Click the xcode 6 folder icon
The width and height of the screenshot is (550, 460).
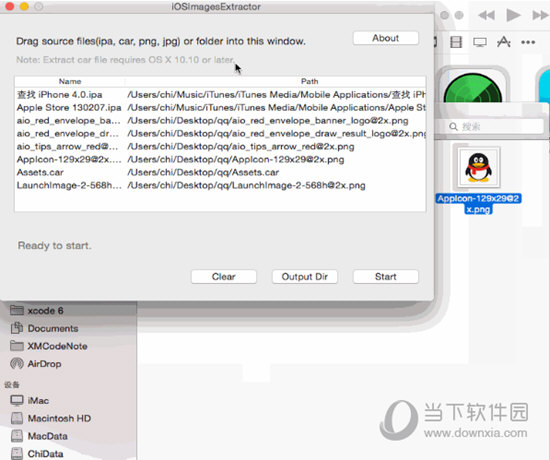[17, 310]
